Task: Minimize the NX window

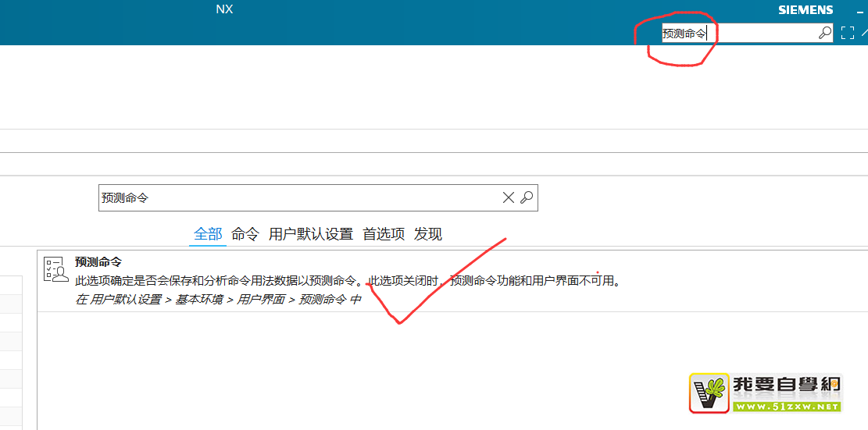Action: [x=859, y=11]
